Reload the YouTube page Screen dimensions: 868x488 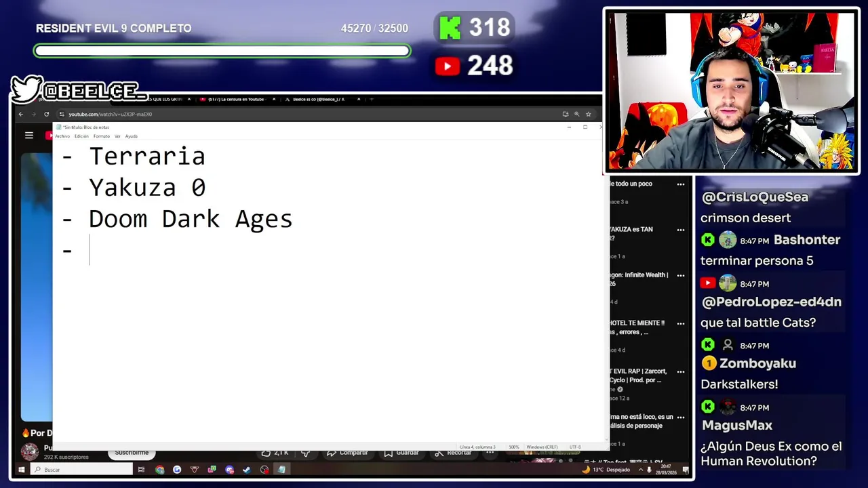coord(46,114)
